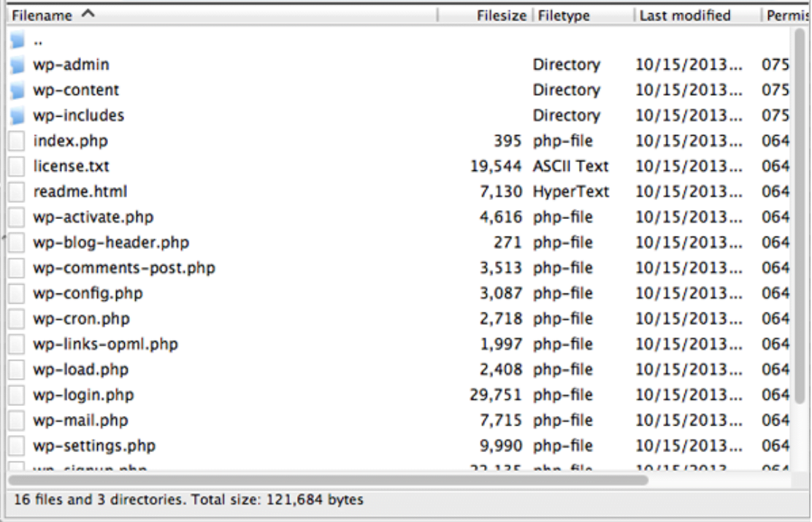This screenshot has width=812, height=522.
Task: Click the license.txt file icon
Action: coord(17,166)
